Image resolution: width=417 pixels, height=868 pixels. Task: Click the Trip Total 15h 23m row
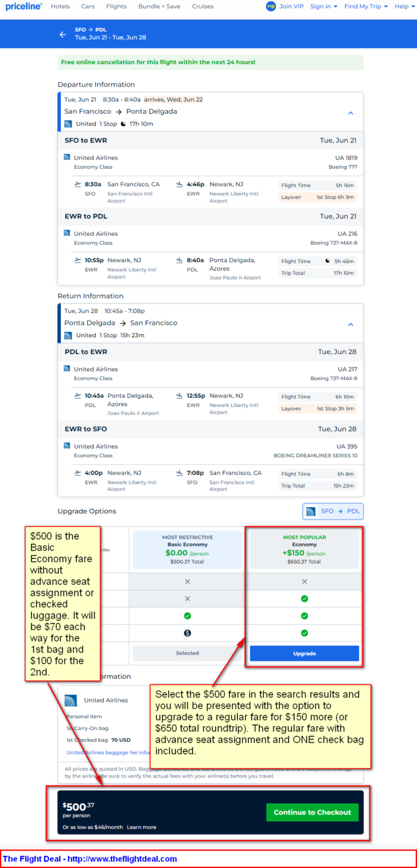317,485
